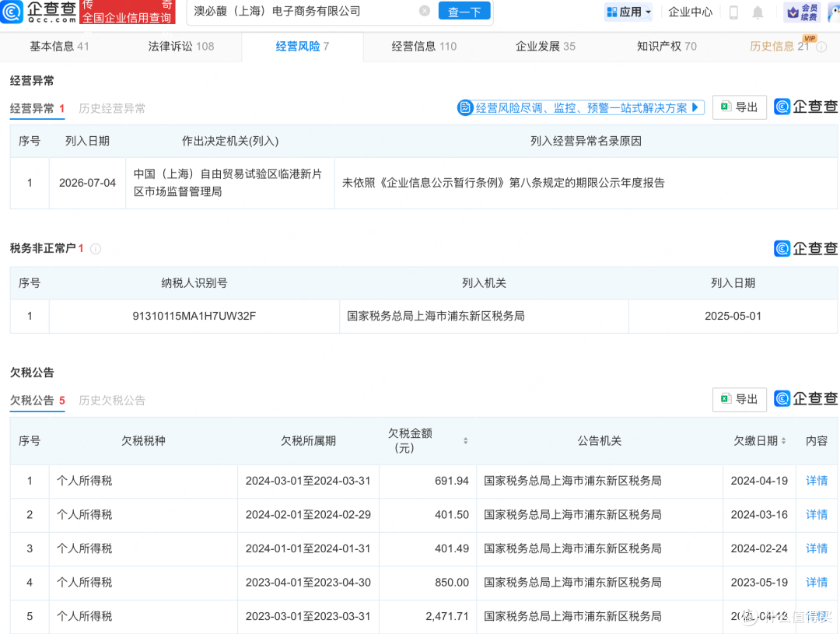Select the 经营异常 1 sub-tab

tap(37, 108)
